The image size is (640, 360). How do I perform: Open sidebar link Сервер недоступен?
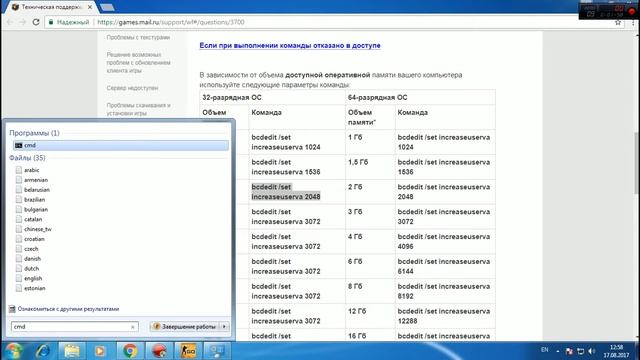(132, 88)
